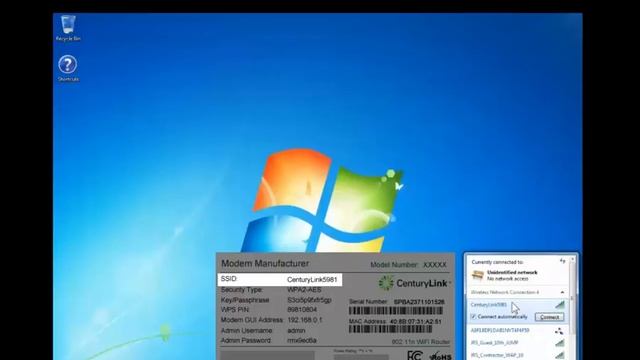
Task: Open the Shortcuts help desktop icon
Action: [68, 69]
